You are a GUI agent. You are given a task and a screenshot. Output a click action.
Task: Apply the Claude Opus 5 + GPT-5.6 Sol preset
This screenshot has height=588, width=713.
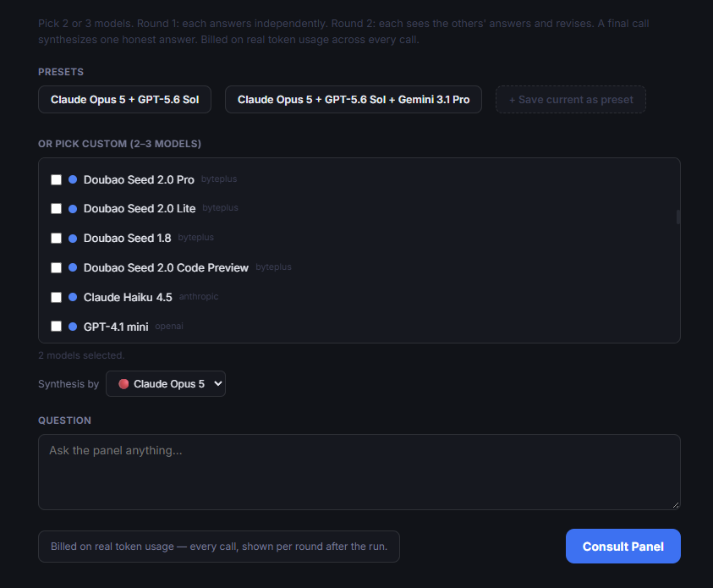point(124,100)
